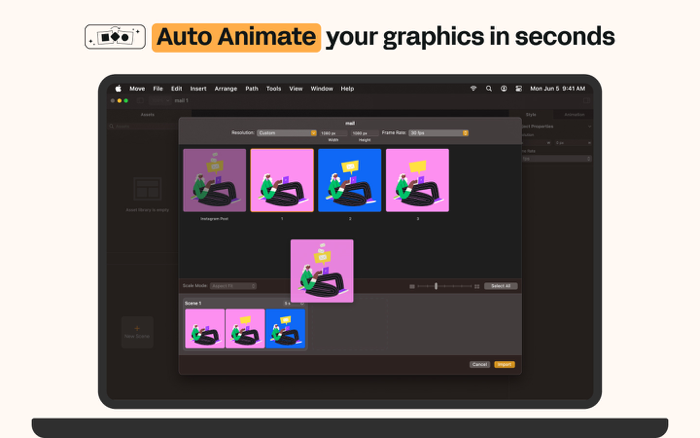Open the View menu

296,88
